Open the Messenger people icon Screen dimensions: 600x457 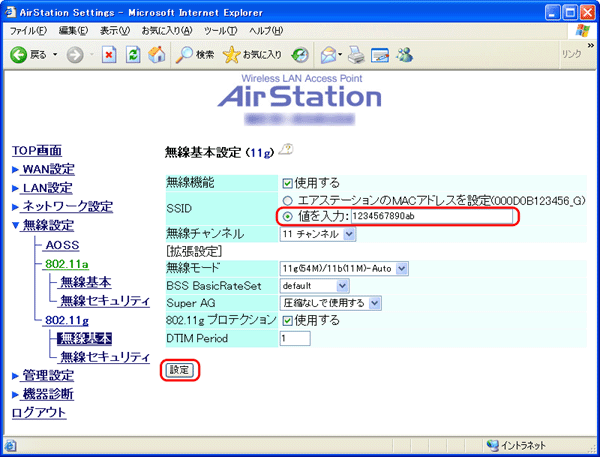[404, 55]
